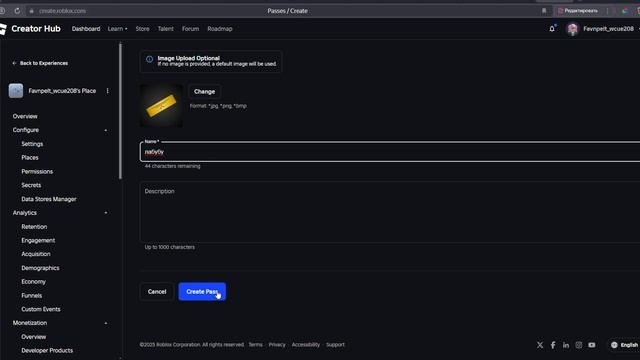Click the Favnpelt_wcue208 username in header
The height and width of the screenshot is (360, 640).
coord(608,29)
